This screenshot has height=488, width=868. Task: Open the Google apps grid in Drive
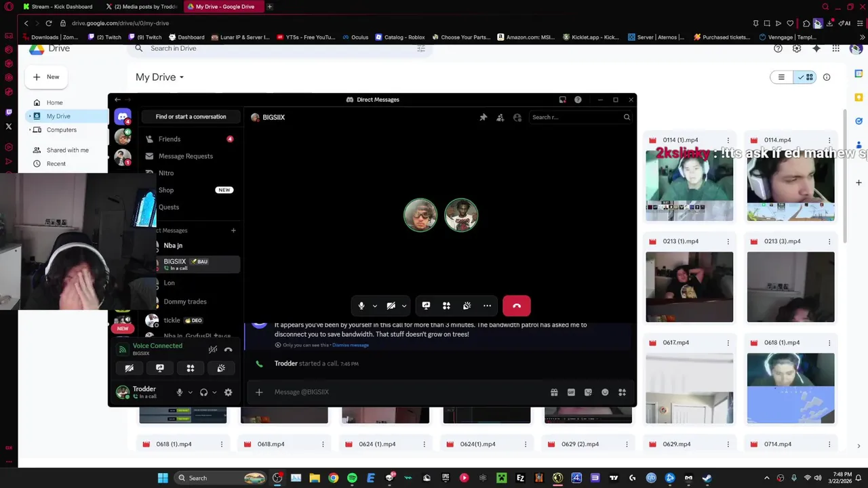(836, 48)
